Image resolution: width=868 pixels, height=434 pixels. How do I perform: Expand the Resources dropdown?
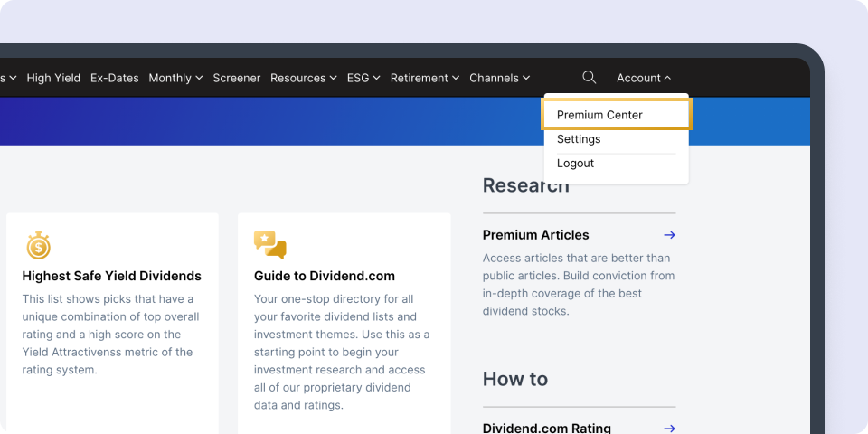pos(304,78)
